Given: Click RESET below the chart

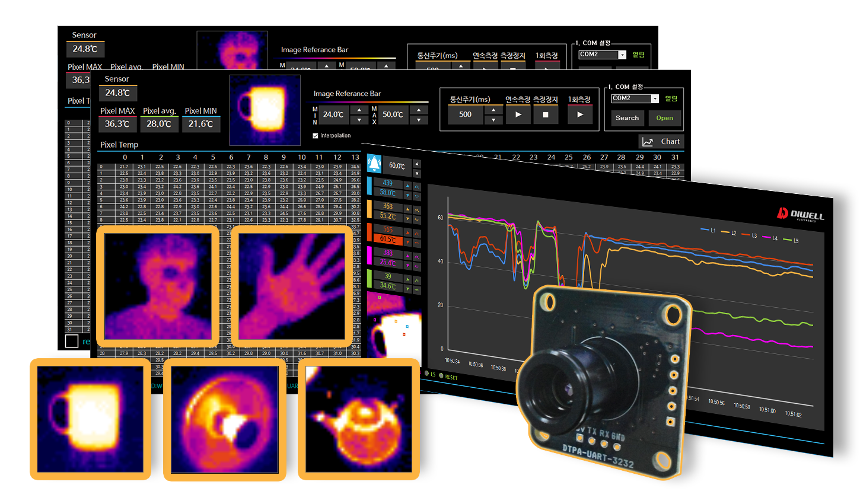Looking at the screenshot, I should click(451, 377).
